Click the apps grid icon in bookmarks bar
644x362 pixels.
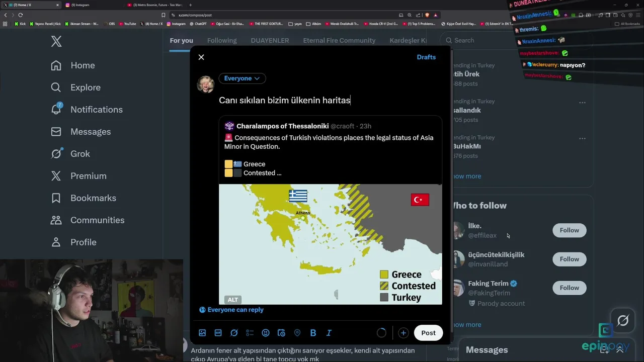[5, 24]
